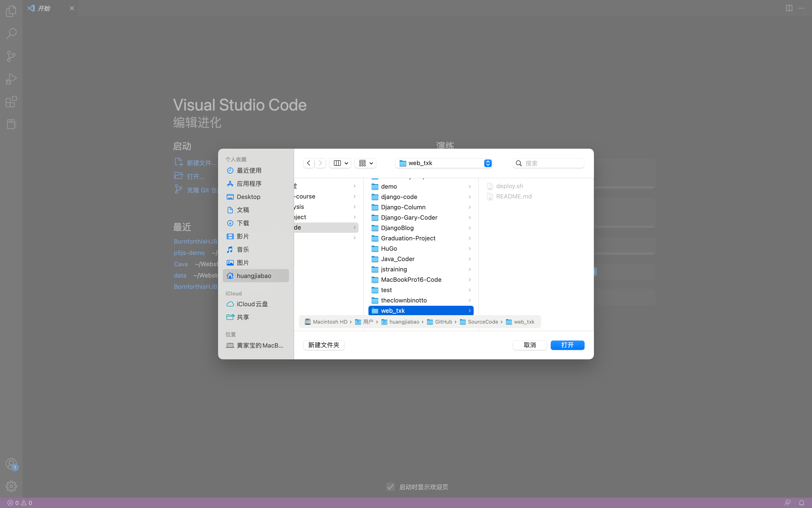Screen dimensions: 812x508
Task: Select the 开始 editor tab
Action: click(51, 8)
